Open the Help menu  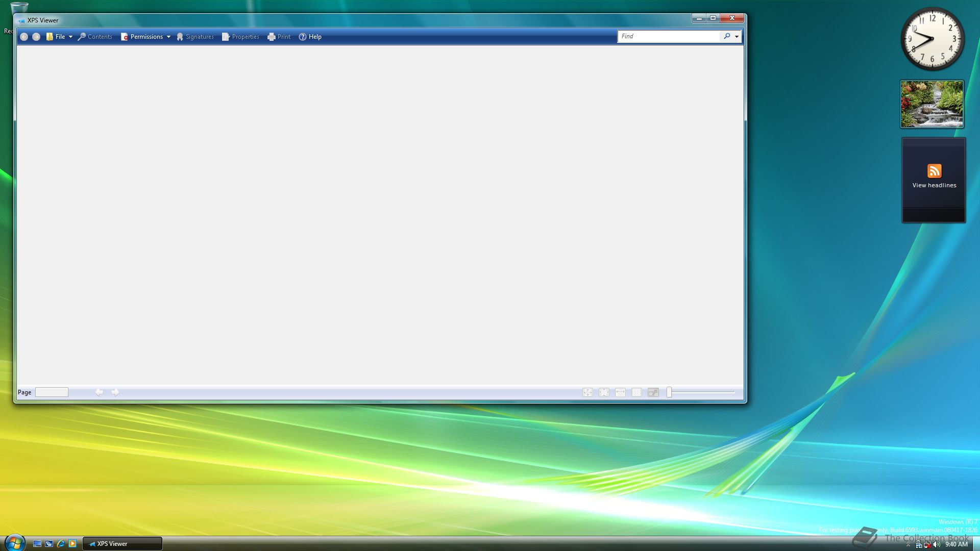(310, 37)
